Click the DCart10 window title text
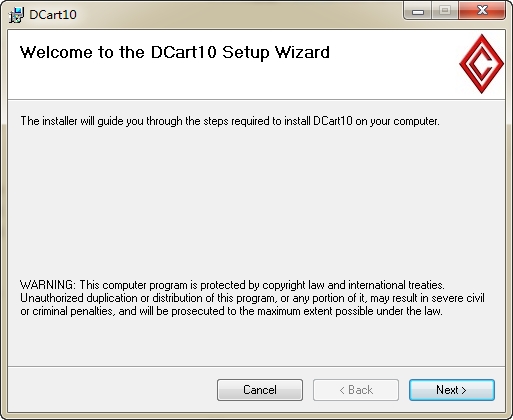This screenshot has width=513, height=420. pos(53,15)
